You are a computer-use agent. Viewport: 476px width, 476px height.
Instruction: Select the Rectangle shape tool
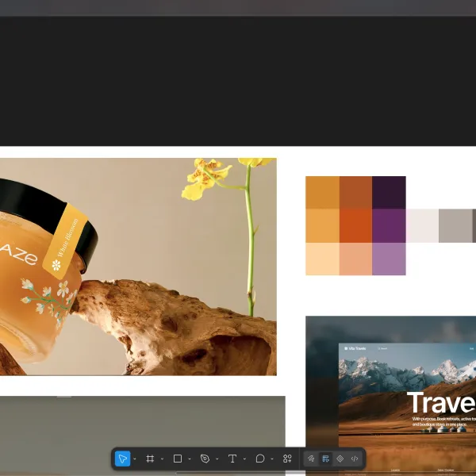pos(178,459)
